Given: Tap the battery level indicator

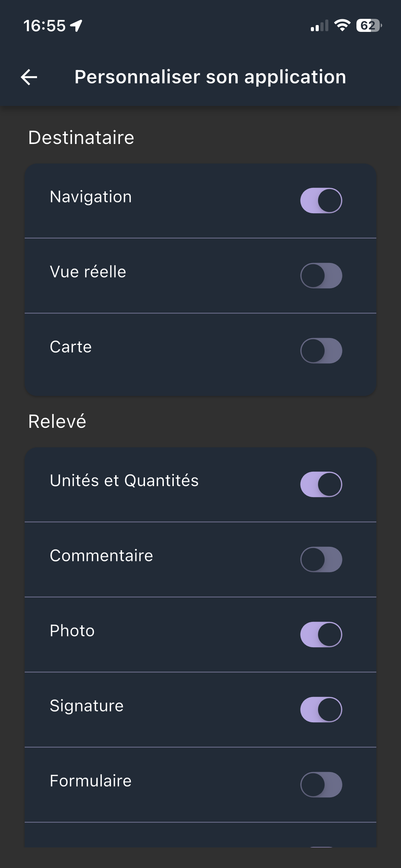Looking at the screenshot, I should click(x=369, y=25).
